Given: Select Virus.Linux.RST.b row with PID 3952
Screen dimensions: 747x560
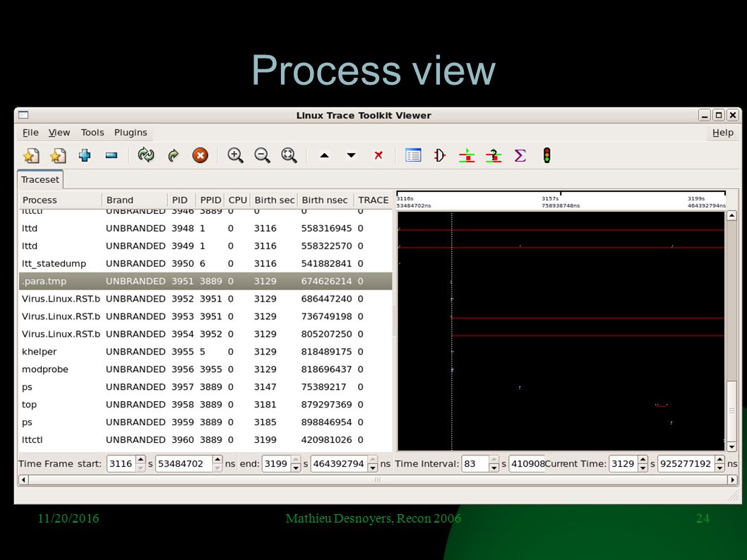Looking at the screenshot, I should coord(205,299).
